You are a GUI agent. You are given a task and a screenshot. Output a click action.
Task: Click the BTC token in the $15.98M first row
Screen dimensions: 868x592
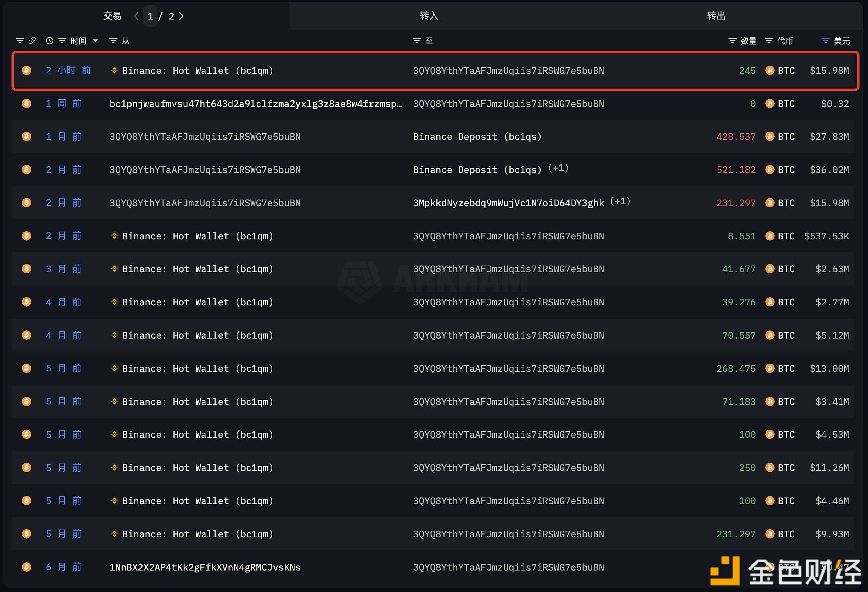pos(786,71)
